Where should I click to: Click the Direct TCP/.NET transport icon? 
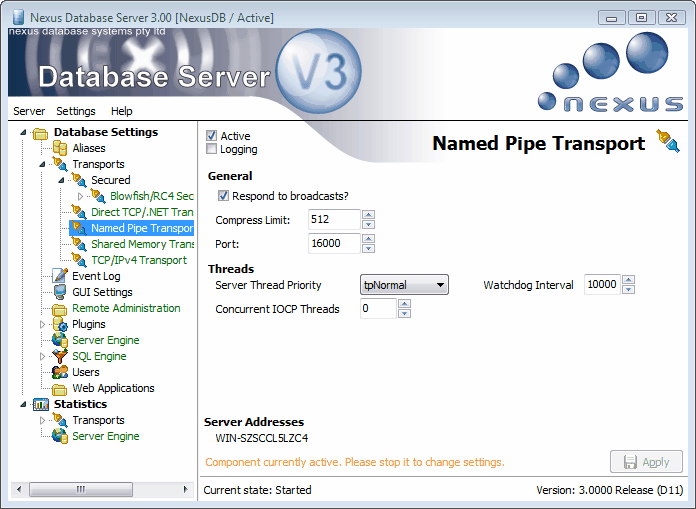[79, 212]
